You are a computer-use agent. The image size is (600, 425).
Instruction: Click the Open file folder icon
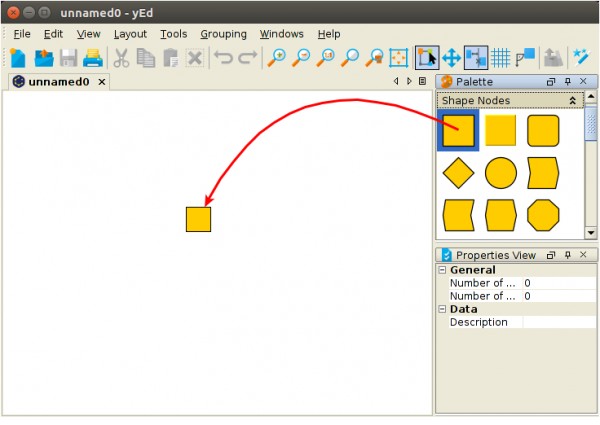click(x=44, y=58)
